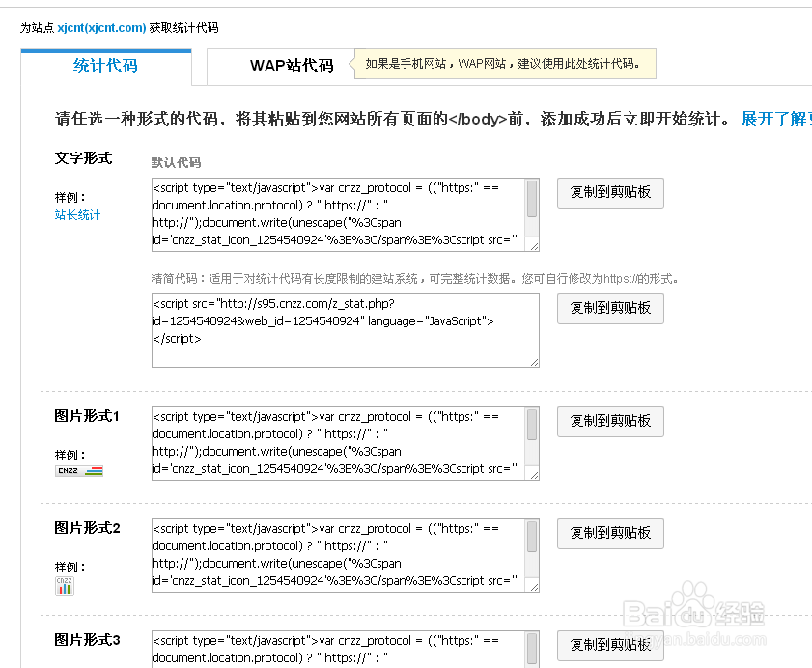The width and height of the screenshot is (812, 668).
Task: Click the 图片形式1 heading
Action: (87, 416)
